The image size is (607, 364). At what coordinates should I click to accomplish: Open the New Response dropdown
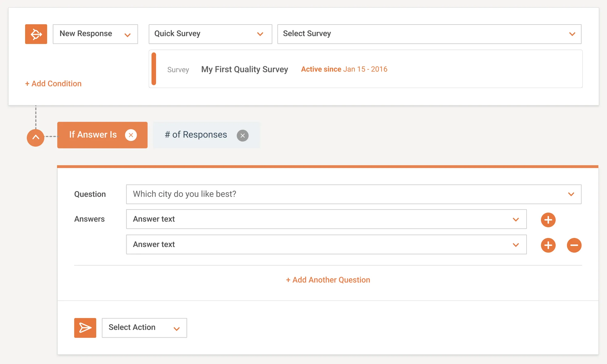[x=95, y=34]
